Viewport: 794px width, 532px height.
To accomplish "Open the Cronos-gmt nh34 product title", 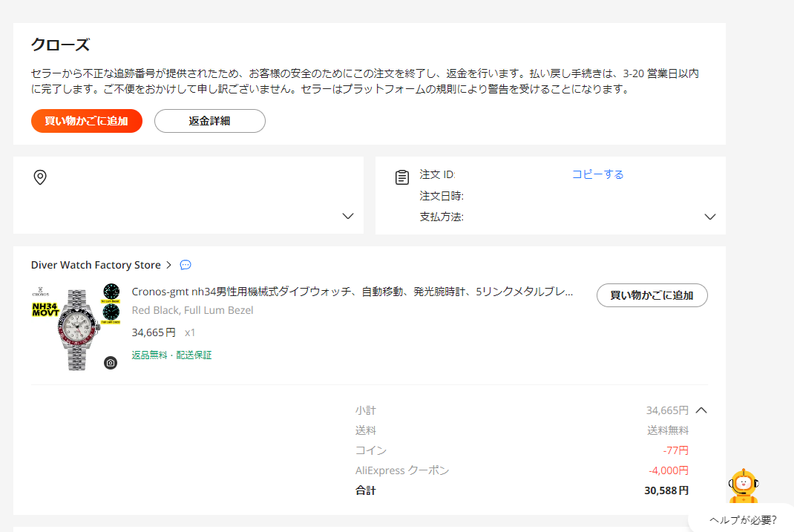I will coord(352,292).
